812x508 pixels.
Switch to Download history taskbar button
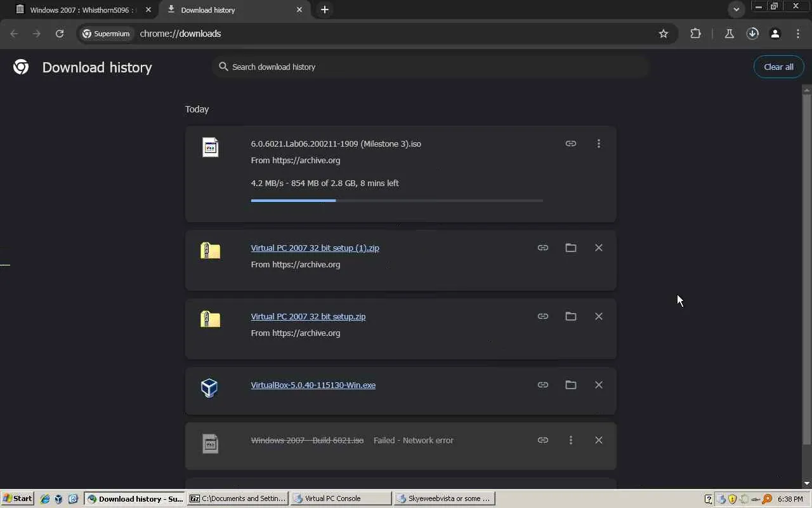[x=135, y=498]
